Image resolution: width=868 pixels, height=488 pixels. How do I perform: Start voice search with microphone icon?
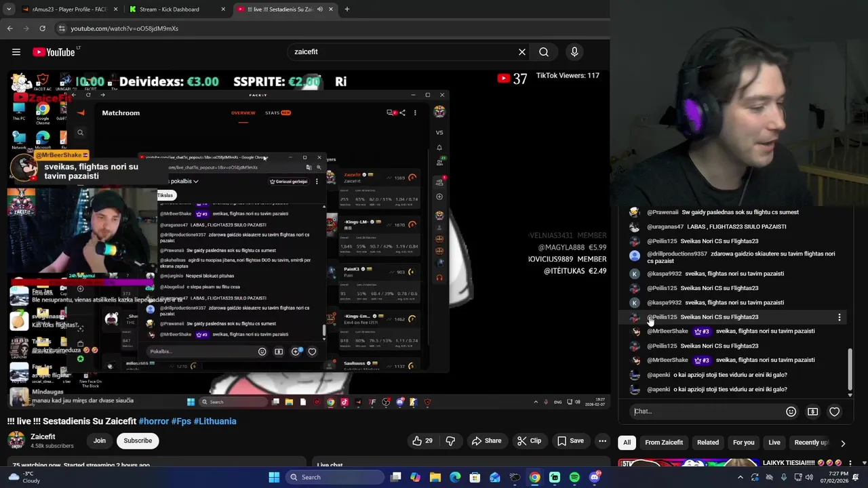574,52
